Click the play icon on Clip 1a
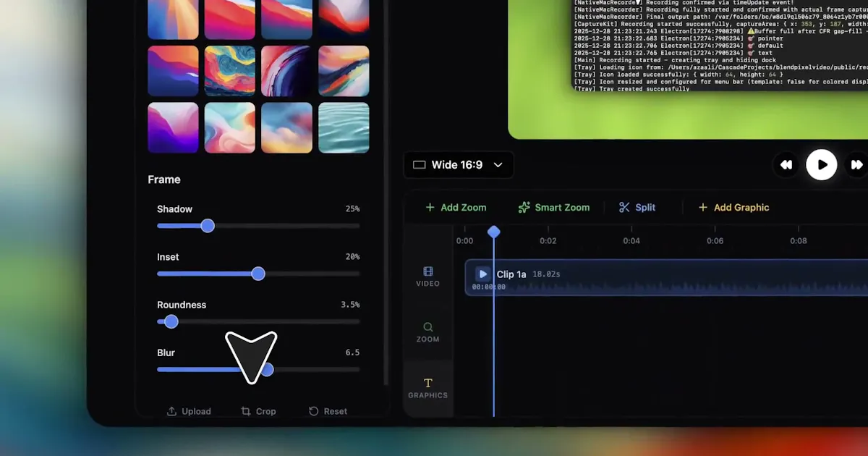The height and width of the screenshot is (456, 868). [482, 274]
